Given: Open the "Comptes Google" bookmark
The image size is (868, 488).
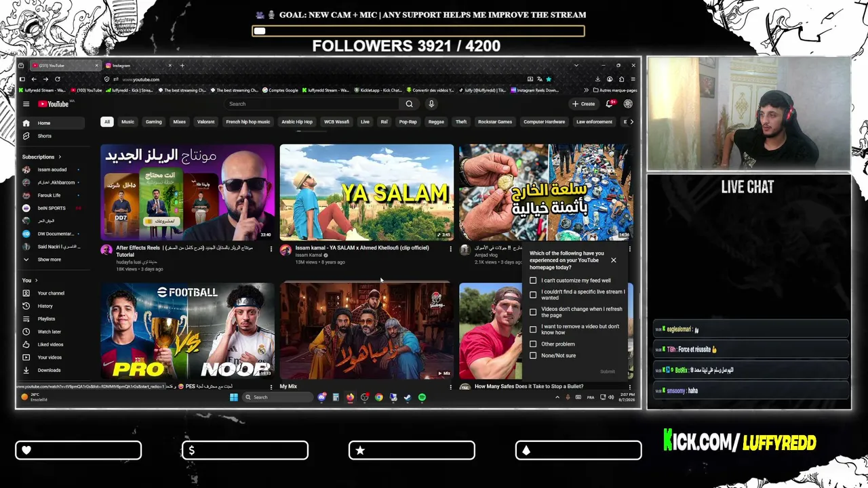Looking at the screenshot, I should [281, 90].
